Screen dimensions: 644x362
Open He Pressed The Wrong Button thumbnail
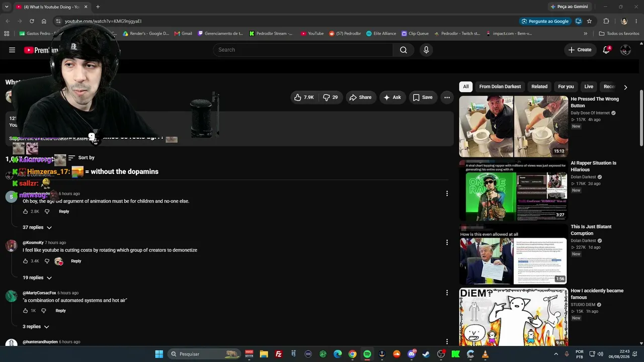point(514,126)
